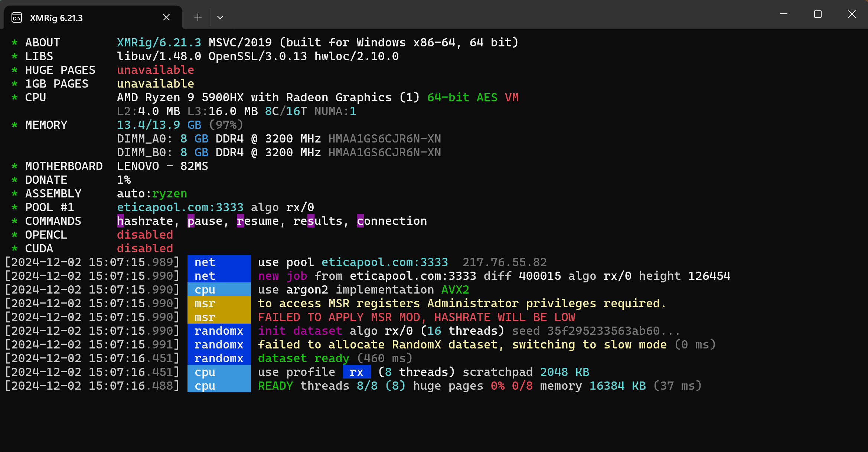Click the 16384 KB memory value
This screenshot has height=452, width=868.
[x=617, y=386]
